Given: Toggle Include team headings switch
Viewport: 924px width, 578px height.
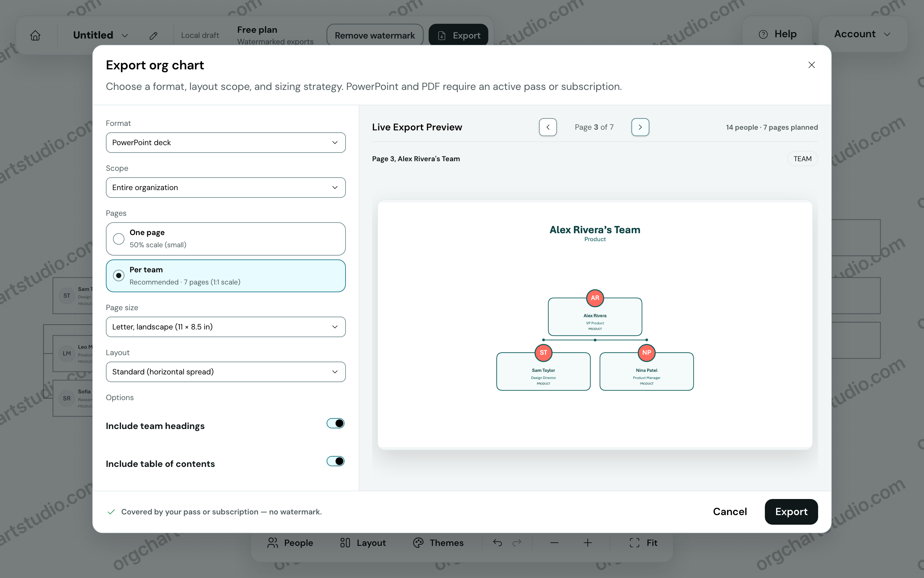Looking at the screenshot, I should coord(336,423).
